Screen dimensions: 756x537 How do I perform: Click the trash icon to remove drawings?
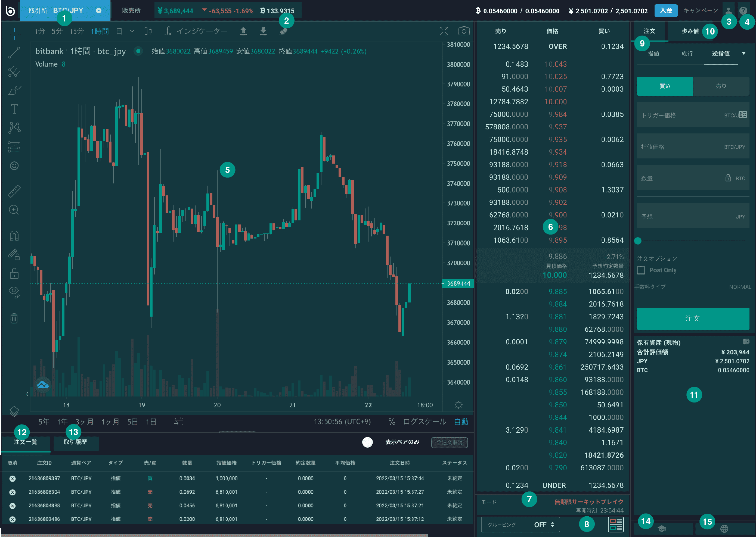pyautogui.click(x=14, y=318)
